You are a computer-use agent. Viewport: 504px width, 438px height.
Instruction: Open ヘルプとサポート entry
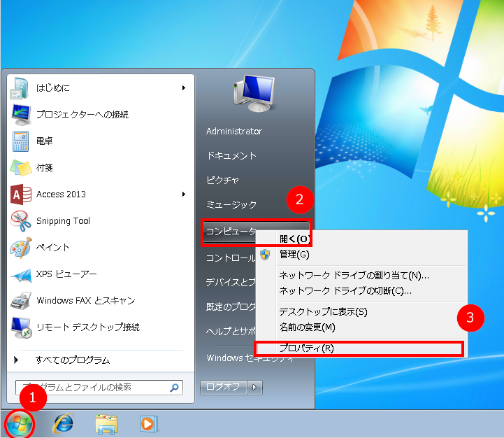click(231, 331)
